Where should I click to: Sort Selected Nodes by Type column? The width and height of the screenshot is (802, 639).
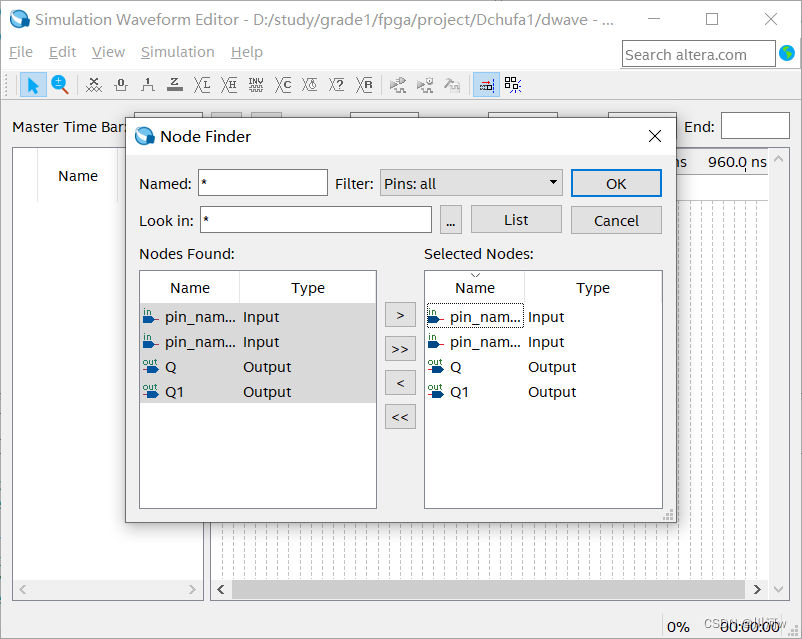(x=593, y=288)
